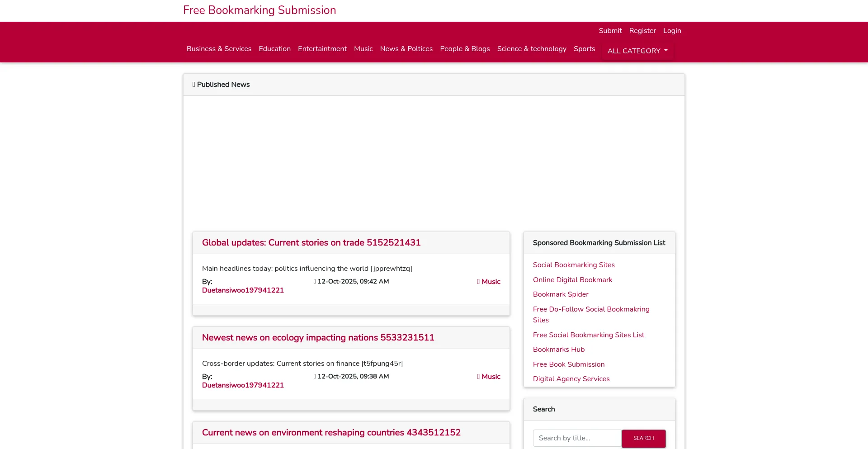868x449 pixels.
Task: Click the Free Bookmarking Submission site title
Action: coord(259,10)
